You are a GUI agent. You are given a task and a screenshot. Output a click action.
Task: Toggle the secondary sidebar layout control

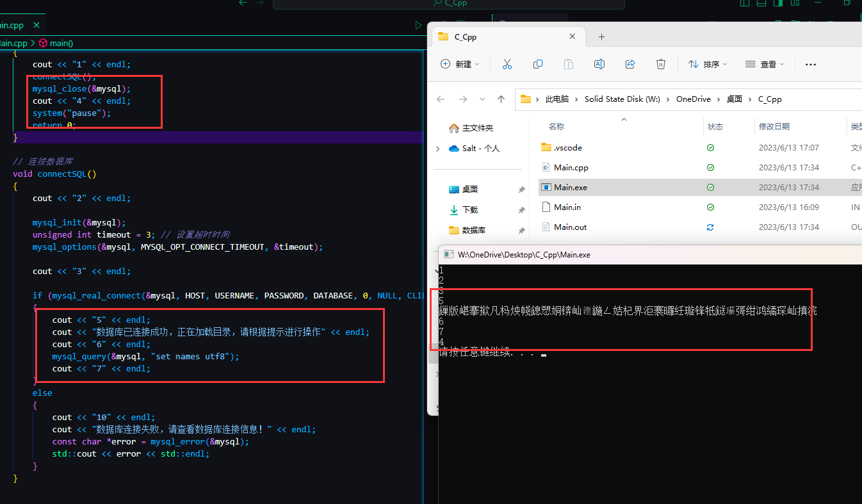[777, 4]
